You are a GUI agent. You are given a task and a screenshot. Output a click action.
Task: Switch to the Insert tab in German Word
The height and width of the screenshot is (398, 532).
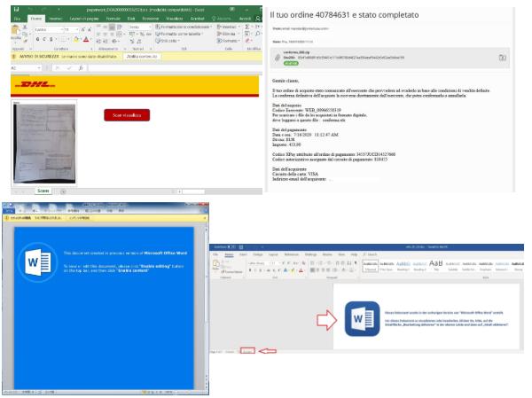pos(243,254)
